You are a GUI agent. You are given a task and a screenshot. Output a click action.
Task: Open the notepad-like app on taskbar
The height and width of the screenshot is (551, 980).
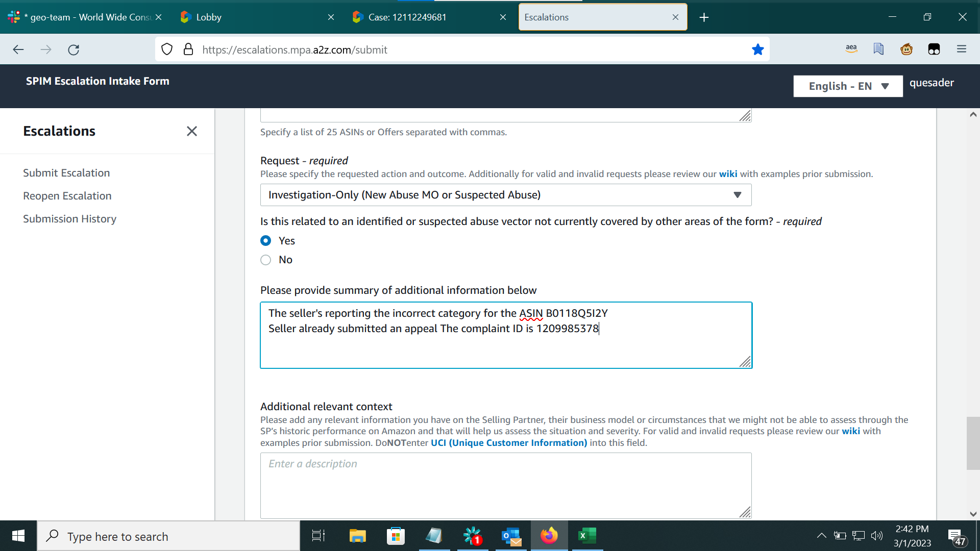point(434,536)
